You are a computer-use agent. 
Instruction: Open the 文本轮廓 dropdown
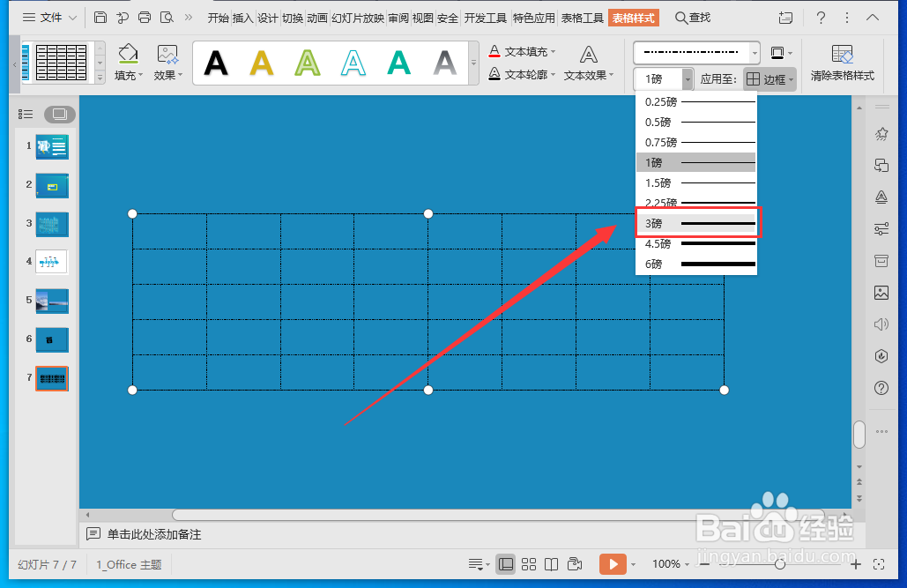(522, 74)
